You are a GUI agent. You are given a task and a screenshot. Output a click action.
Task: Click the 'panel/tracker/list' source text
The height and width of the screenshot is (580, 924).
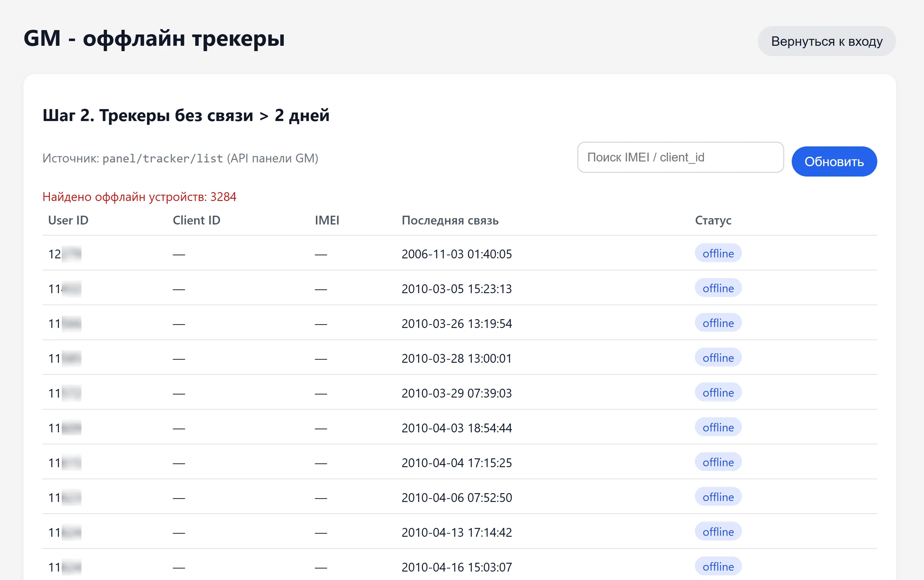[x=163, y=158]
